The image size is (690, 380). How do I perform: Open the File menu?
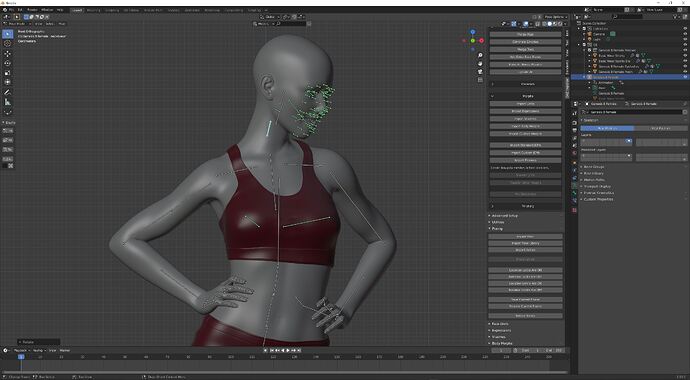click(x=11, y=10)
